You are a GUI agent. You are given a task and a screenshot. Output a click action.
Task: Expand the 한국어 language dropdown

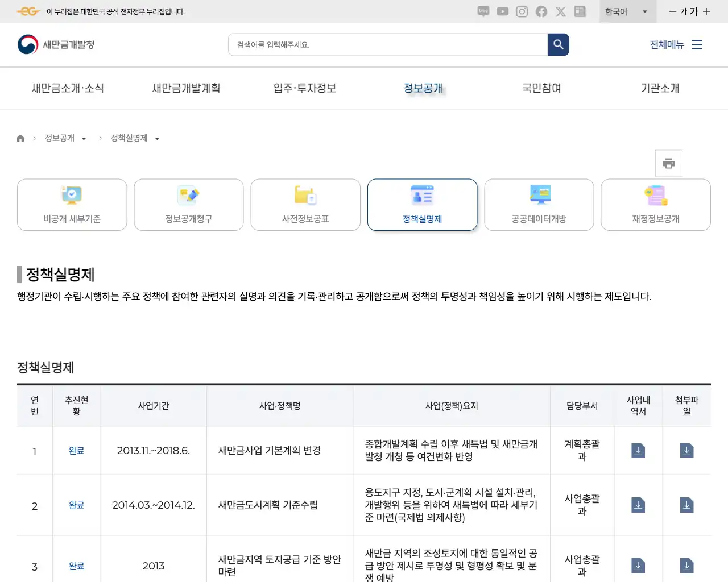click(x=627, y=11)
